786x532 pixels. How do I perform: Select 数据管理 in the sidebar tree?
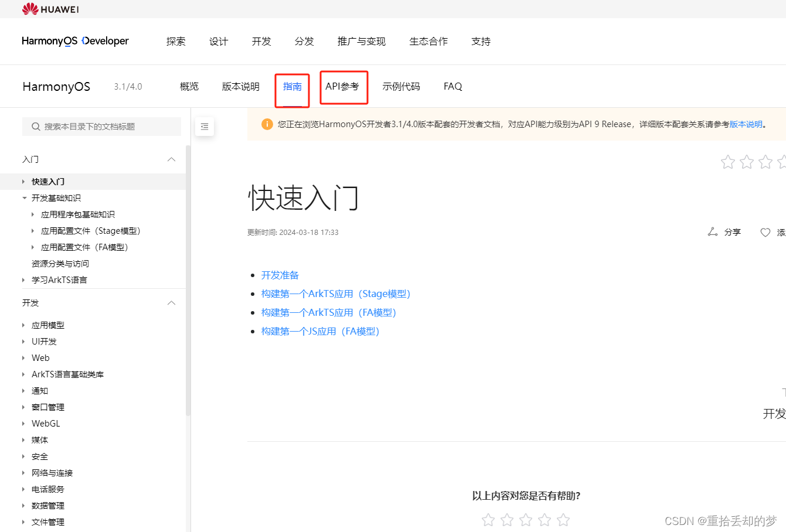(48, 506)
